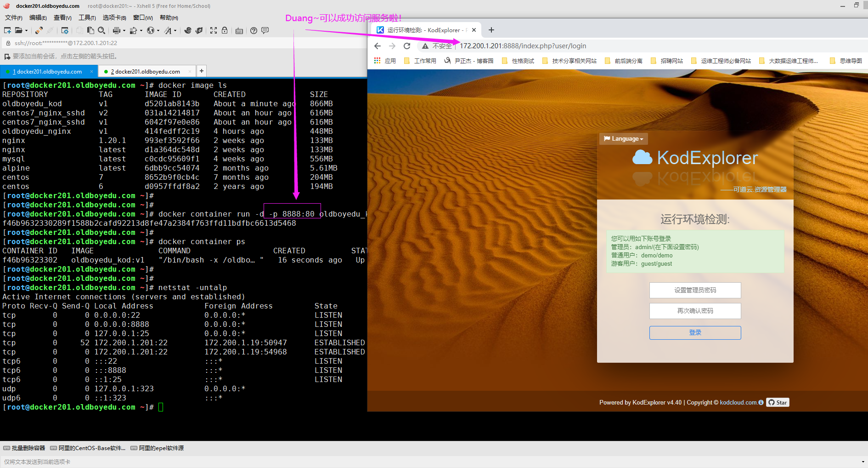Open the Language dropdown on KodExplorer
The image size is (868, 468).
coord(623,139)
